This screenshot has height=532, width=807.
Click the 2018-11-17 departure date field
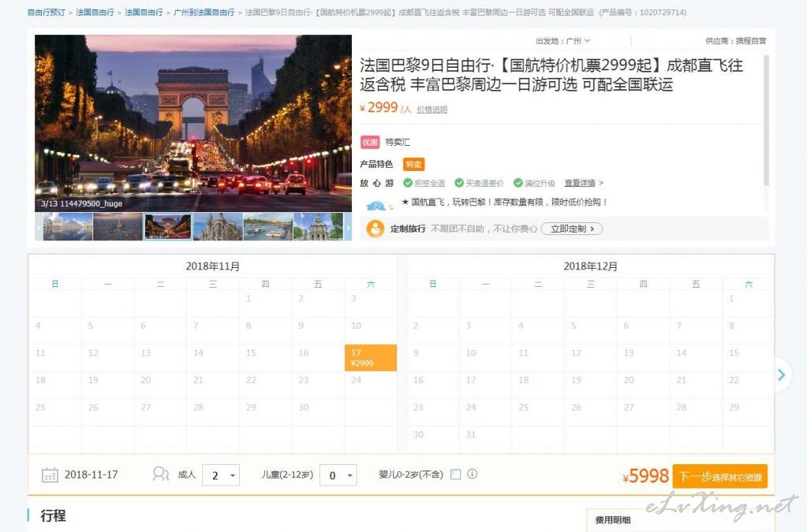(x=91, y=475)
